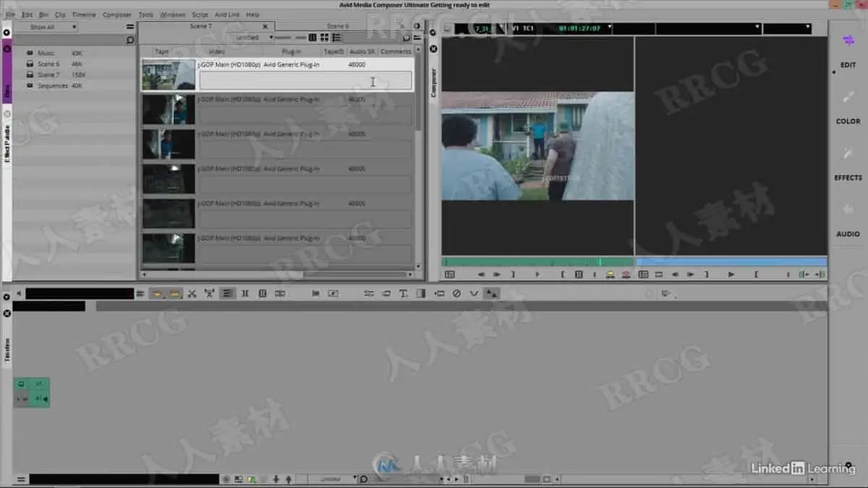868x488 pixels.
Task: Open the Avid Link menu
Action: (227, 14)
